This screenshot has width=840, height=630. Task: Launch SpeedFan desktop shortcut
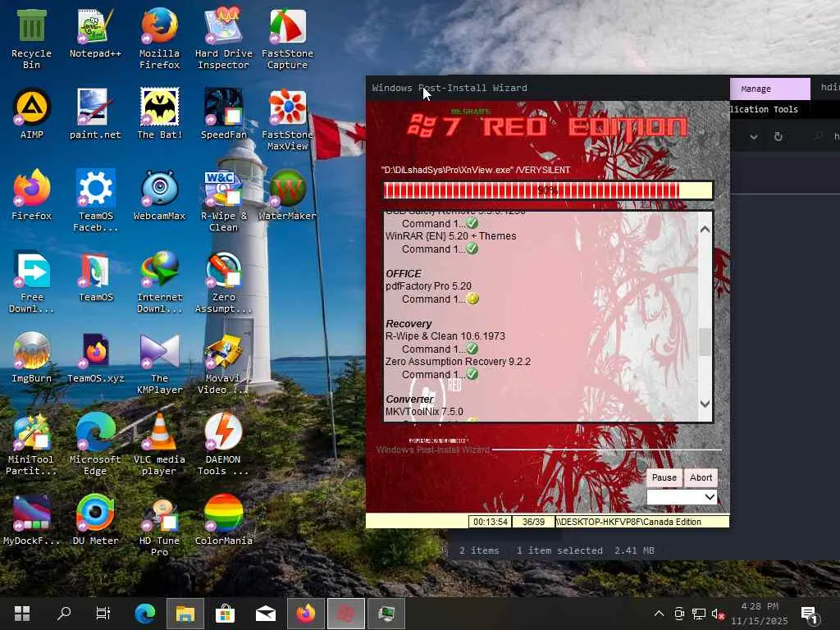click(223, 114)
